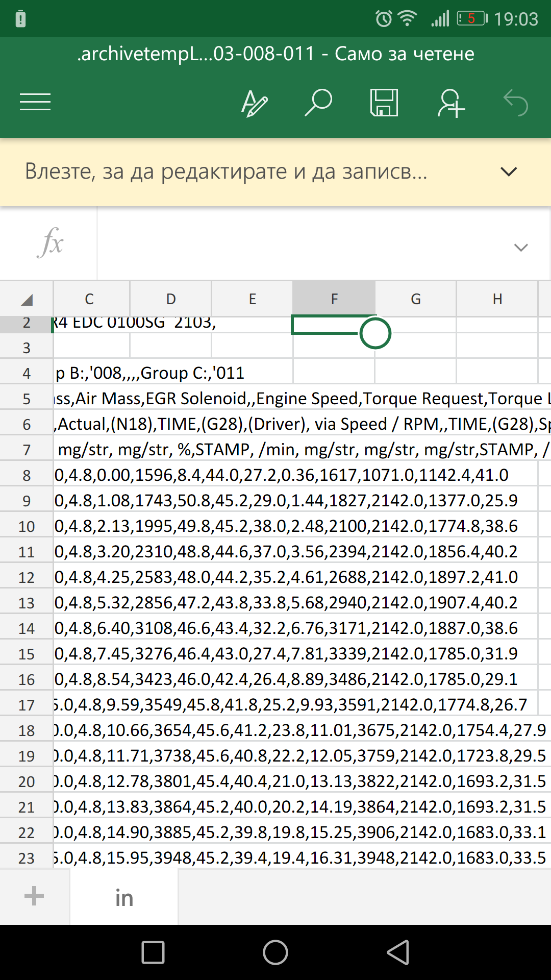Tap the formula bar input field
Viewport: 551px width, 980px height.
pyautogui.click(x=301, y=243)
